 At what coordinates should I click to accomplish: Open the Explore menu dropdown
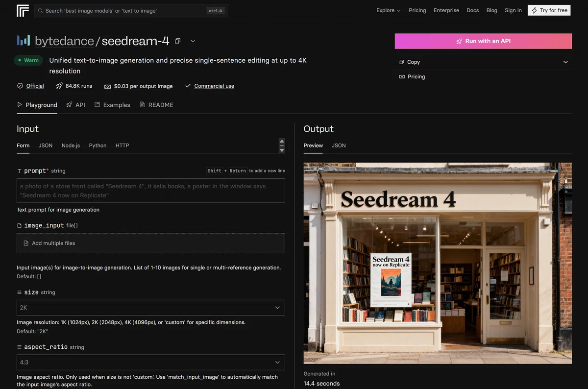point(389,10)
